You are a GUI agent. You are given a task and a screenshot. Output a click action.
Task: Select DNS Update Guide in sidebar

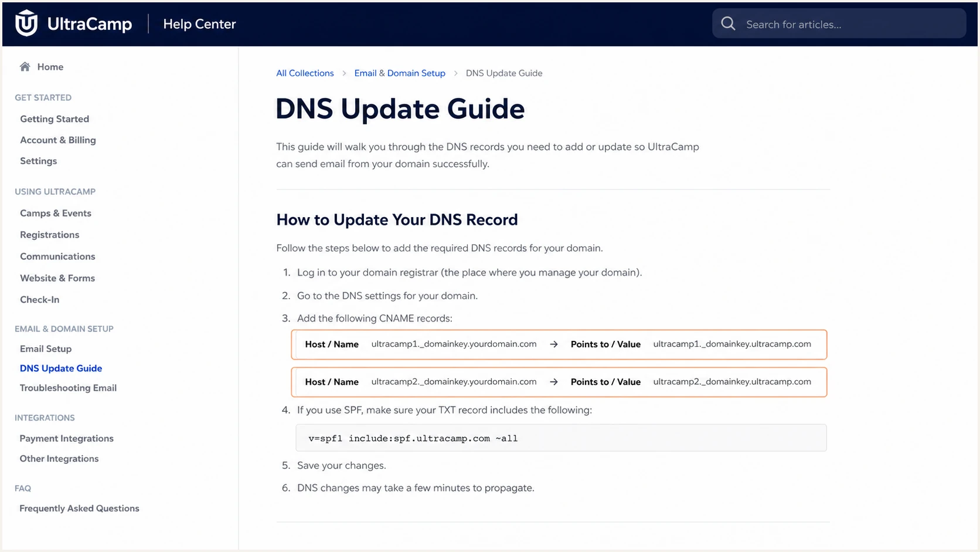[61, 368]
